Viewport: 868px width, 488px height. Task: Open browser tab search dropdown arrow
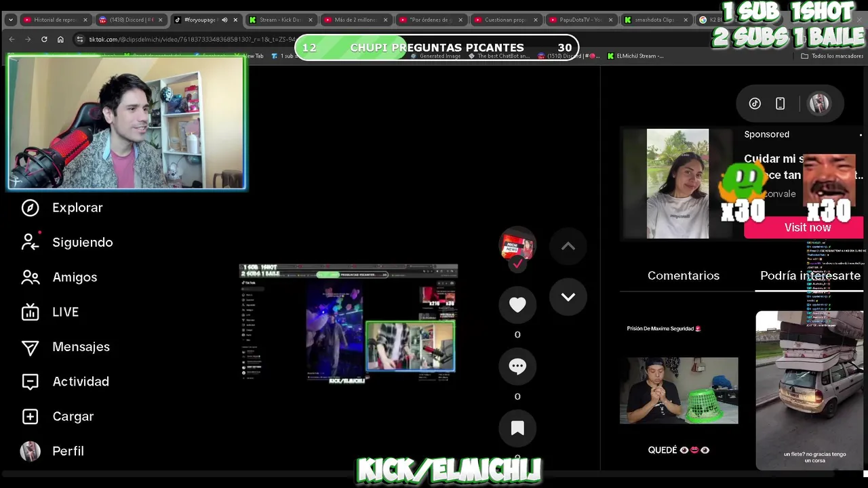[10, 20]
